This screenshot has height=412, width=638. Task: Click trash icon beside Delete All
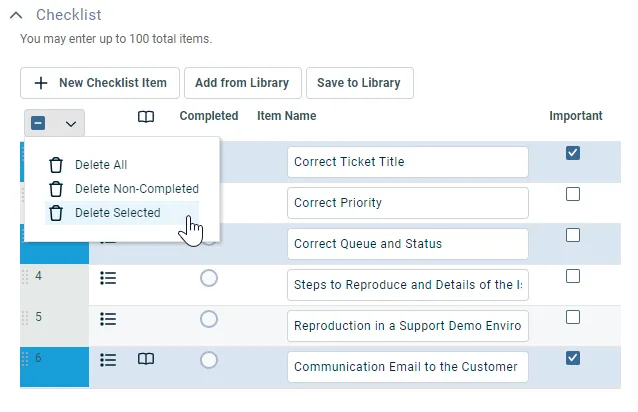(56, 165)
